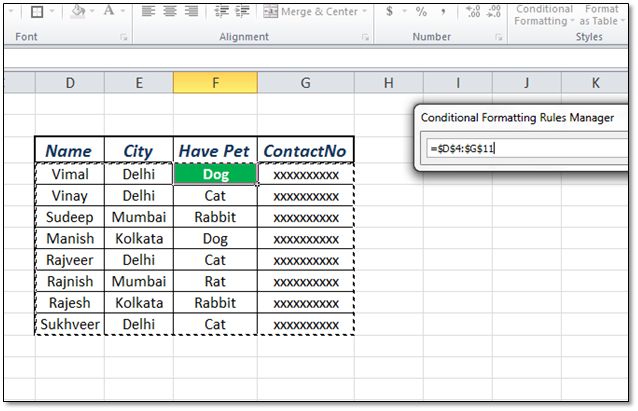Select the Rajnish name cell
The height and width of the screenshot is (411, 638).
(x=70, y=281)
